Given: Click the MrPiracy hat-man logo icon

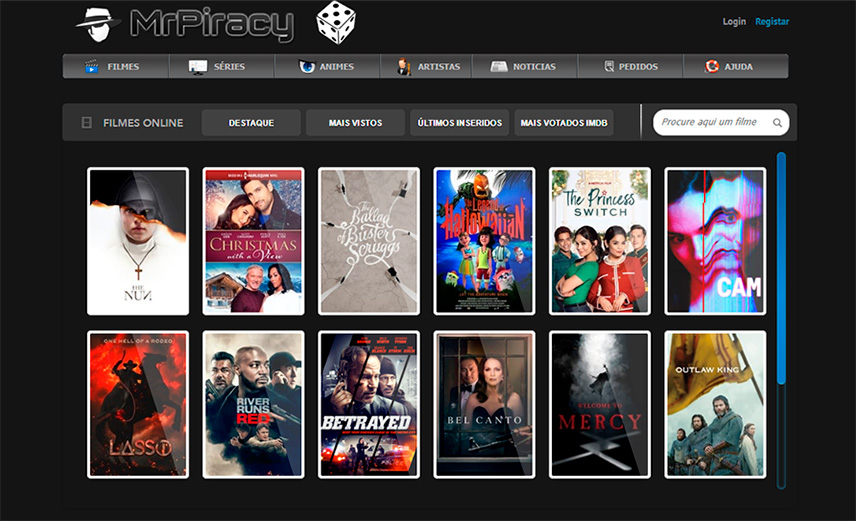Looking at the screenshot, I should (x=98, y=24).
